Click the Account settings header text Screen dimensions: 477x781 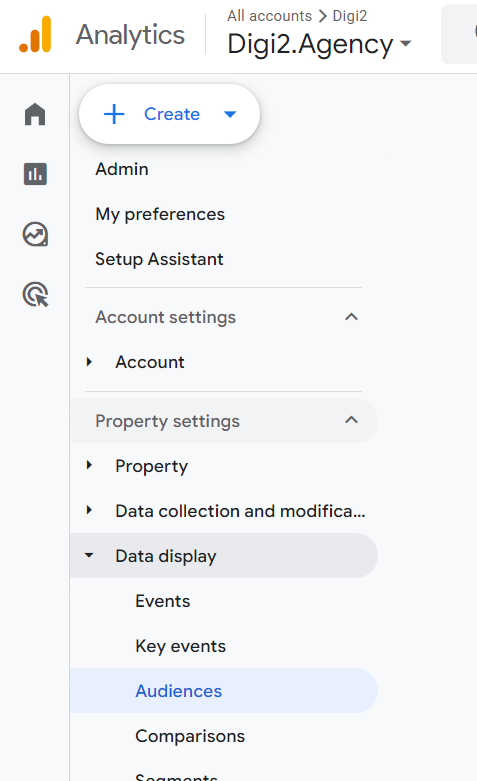click(166, 317)
